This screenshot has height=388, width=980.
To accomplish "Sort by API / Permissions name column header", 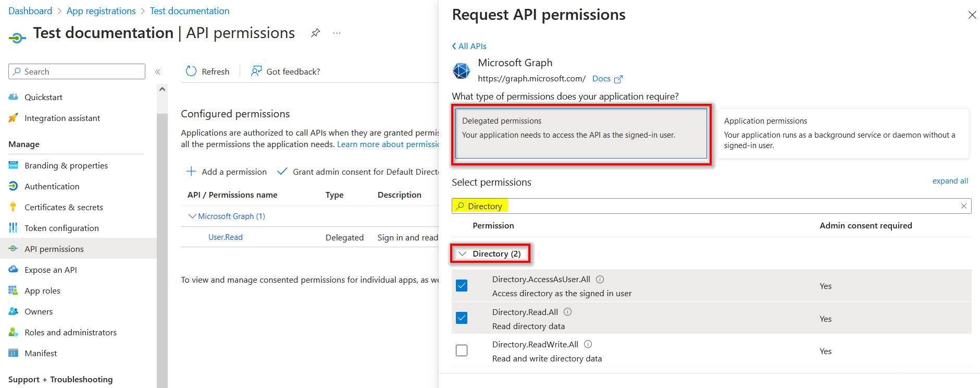I will pyautogui.click(x=232, y=195).
